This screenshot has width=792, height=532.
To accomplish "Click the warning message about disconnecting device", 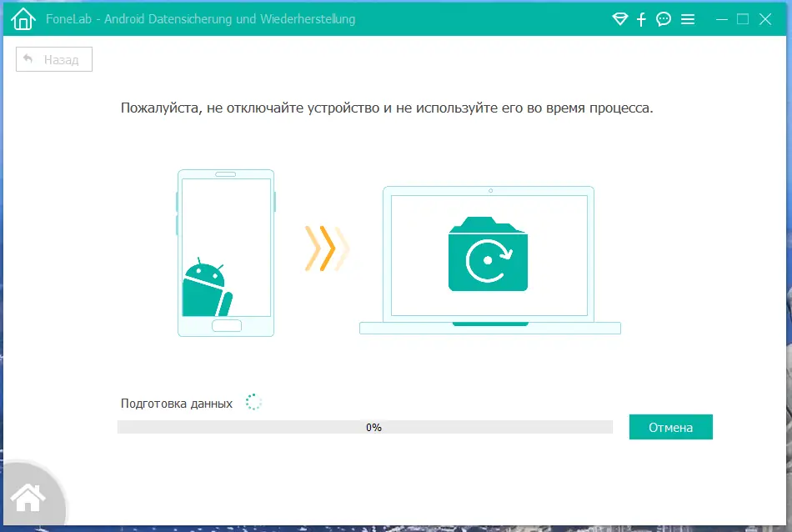I will [388, 108].
